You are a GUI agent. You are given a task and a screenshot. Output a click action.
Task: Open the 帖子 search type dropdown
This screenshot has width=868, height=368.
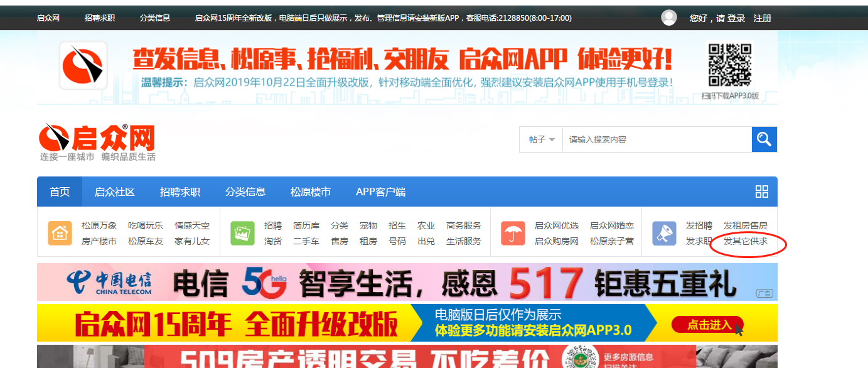(541, 139)
